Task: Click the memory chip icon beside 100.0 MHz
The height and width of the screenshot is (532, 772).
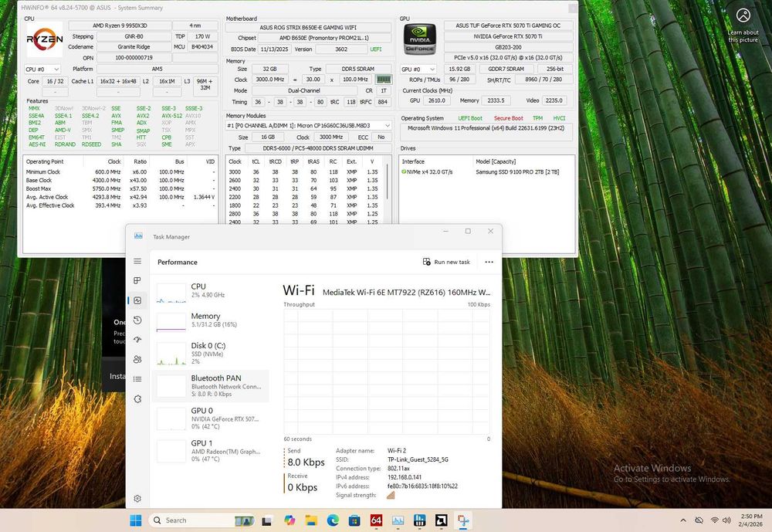Action: 384,80
